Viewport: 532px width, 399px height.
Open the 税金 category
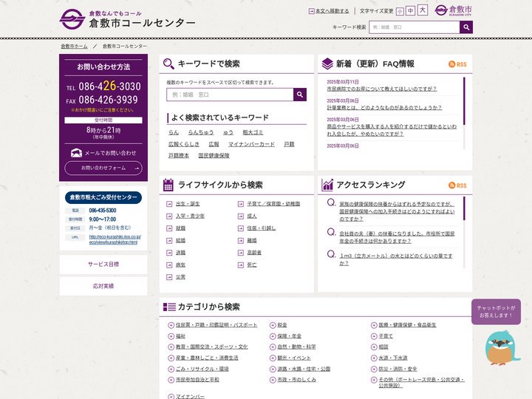click(282, 325)
